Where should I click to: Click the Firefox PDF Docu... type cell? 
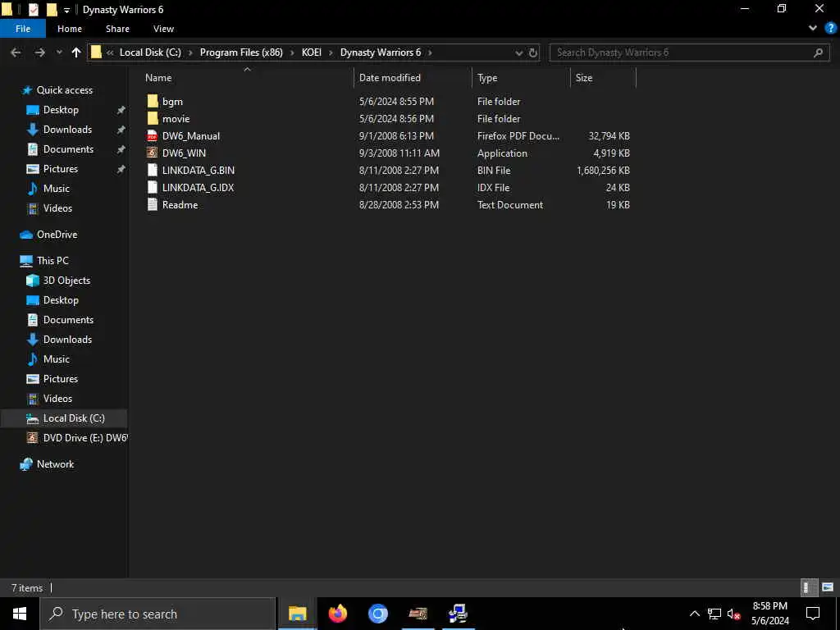coord(518,136)
